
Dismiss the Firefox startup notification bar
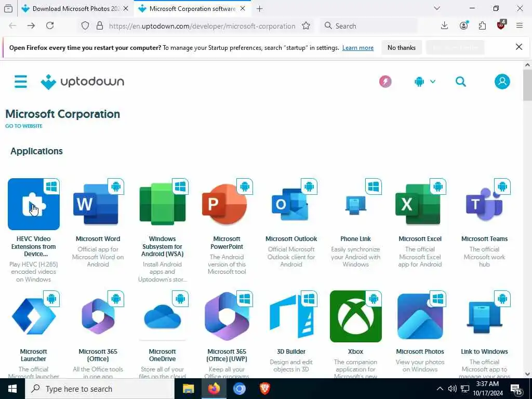[519, 47]
